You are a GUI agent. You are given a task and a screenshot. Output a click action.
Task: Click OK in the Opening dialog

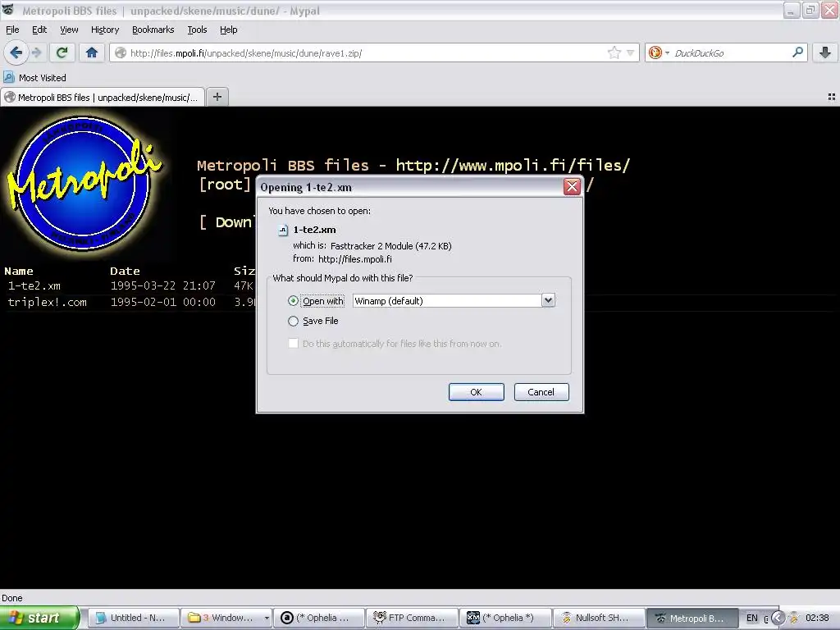(x=477, y=391)
